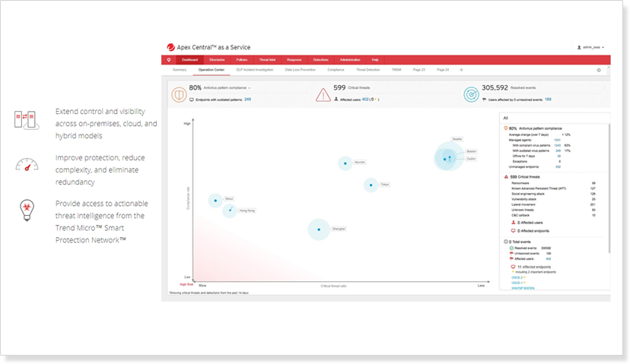630x364 pixels.
Task: Click the hybrid cloud servers icon on left
Action: coord(27,120)
